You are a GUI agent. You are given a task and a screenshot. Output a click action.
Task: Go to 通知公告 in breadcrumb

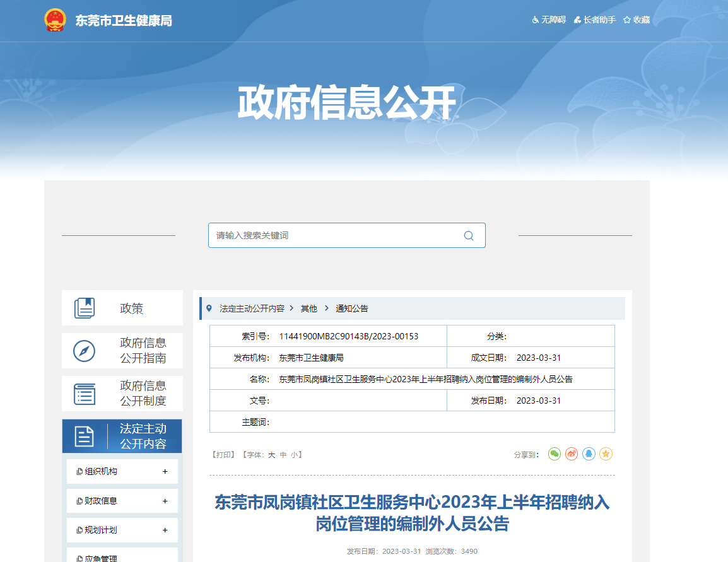tap(351, 309)
